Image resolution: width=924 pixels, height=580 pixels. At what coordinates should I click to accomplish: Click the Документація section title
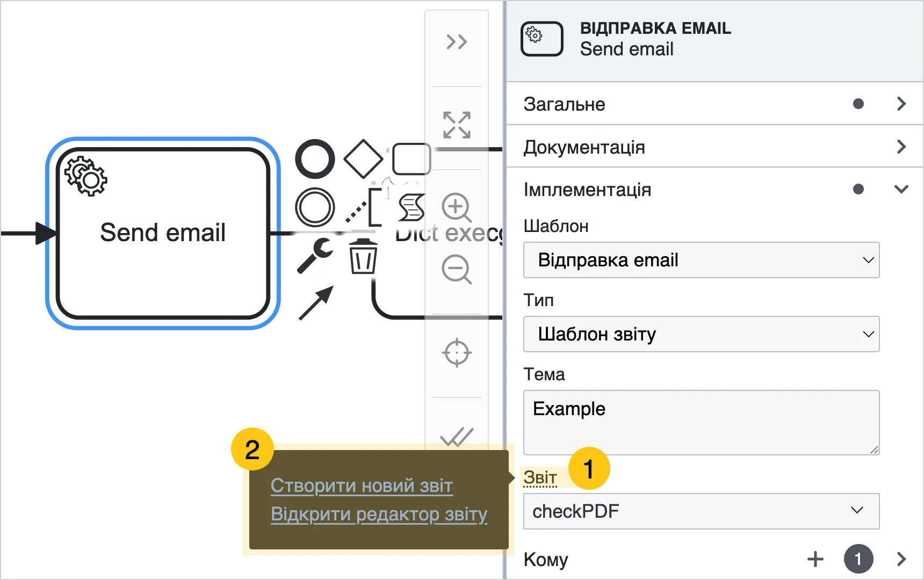tap(584, 147)
